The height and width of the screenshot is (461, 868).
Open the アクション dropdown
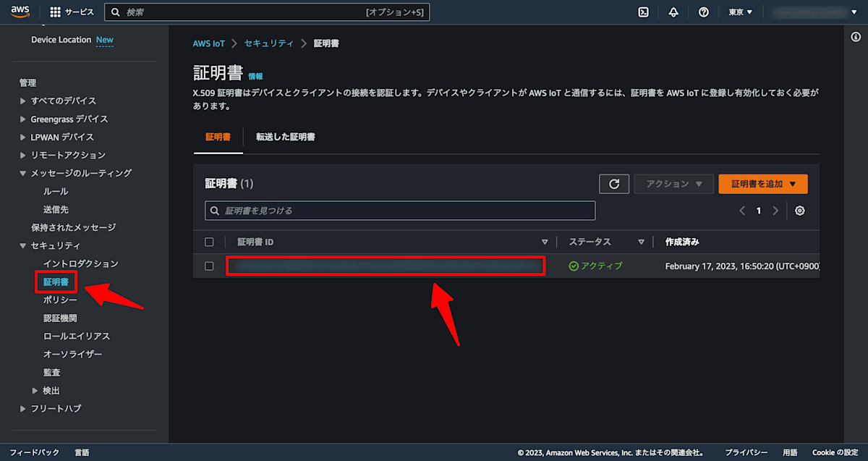673,184
